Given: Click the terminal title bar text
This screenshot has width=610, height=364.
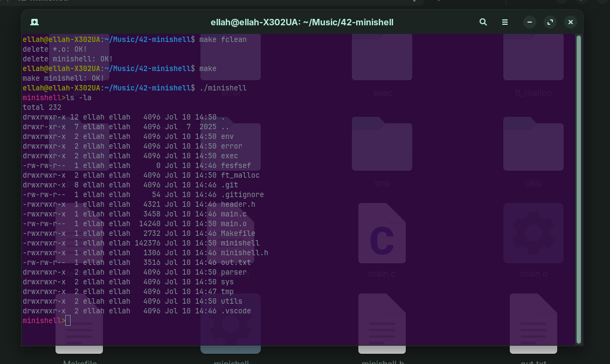Looking at the screenshot, I should (302, 22).
